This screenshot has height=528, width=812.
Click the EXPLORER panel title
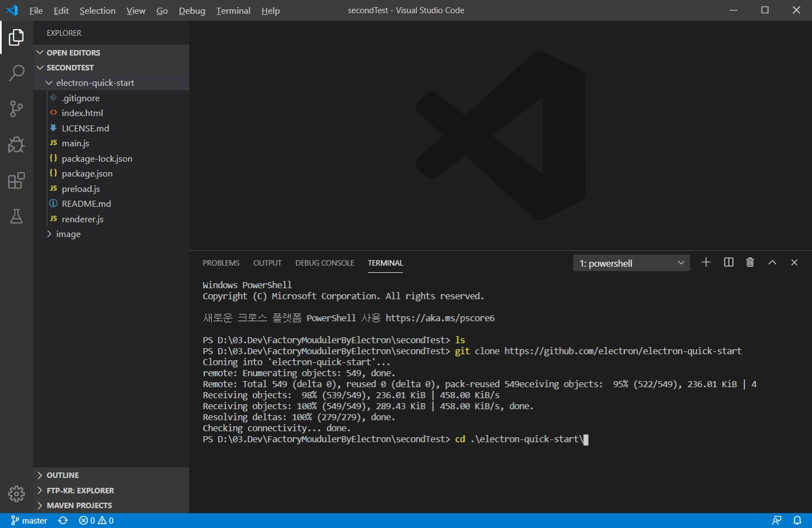64,33
